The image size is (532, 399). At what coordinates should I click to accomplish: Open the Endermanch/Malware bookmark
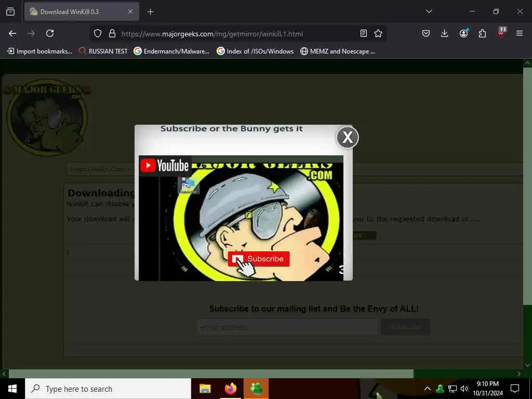pos(171,51)
